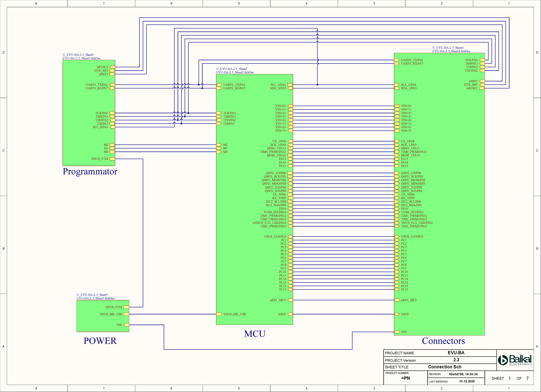Click the "SHEET TITLE" field label
541x392 pixels.
(x=397, y=367)
